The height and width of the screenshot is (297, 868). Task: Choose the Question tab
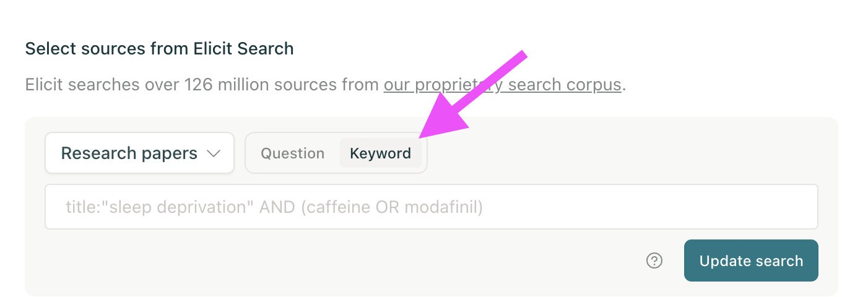[292, 153]
